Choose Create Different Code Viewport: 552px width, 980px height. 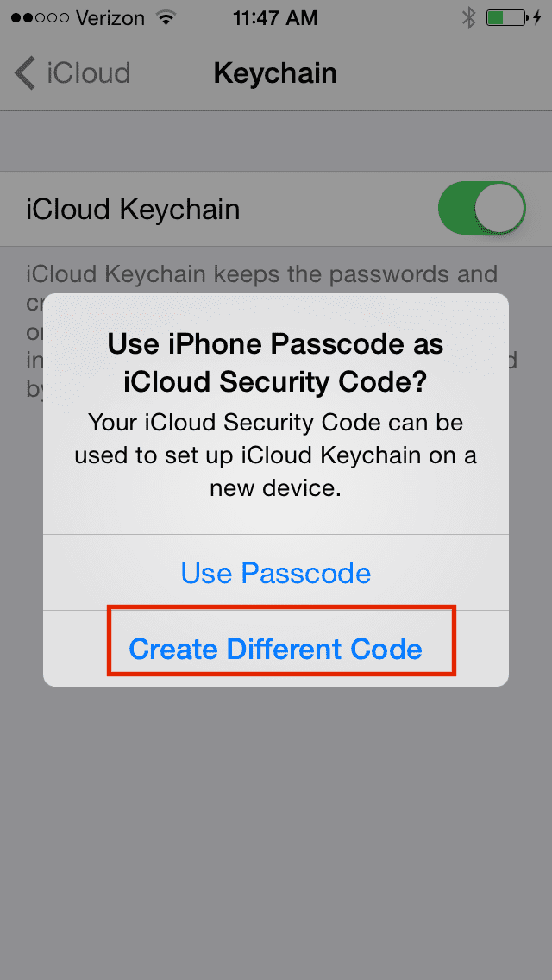(276, 649)
